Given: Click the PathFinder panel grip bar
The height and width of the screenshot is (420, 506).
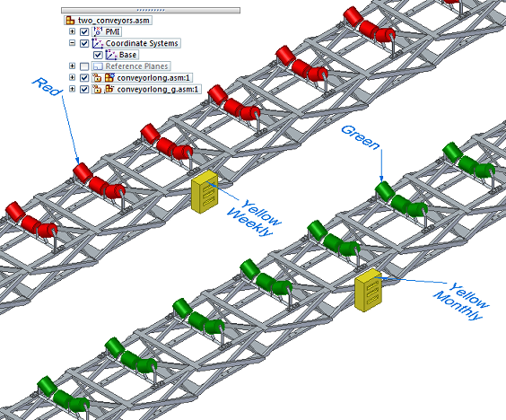Looking at the screenshot, I should [151, 11].
